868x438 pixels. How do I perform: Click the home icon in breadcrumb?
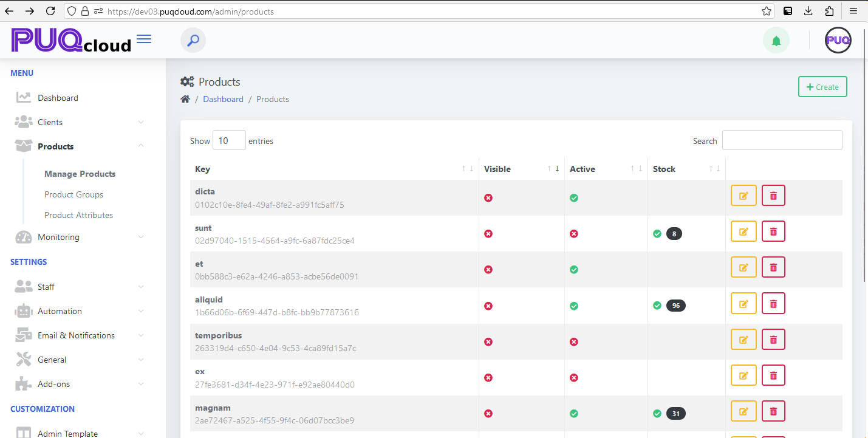tap(185, 99)
